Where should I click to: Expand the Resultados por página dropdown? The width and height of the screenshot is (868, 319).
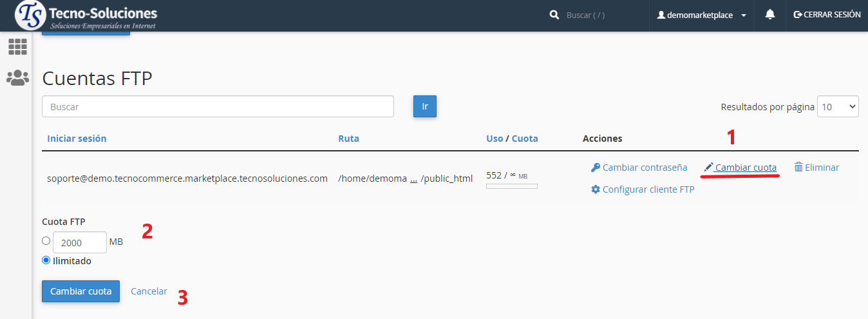point(837,107)
